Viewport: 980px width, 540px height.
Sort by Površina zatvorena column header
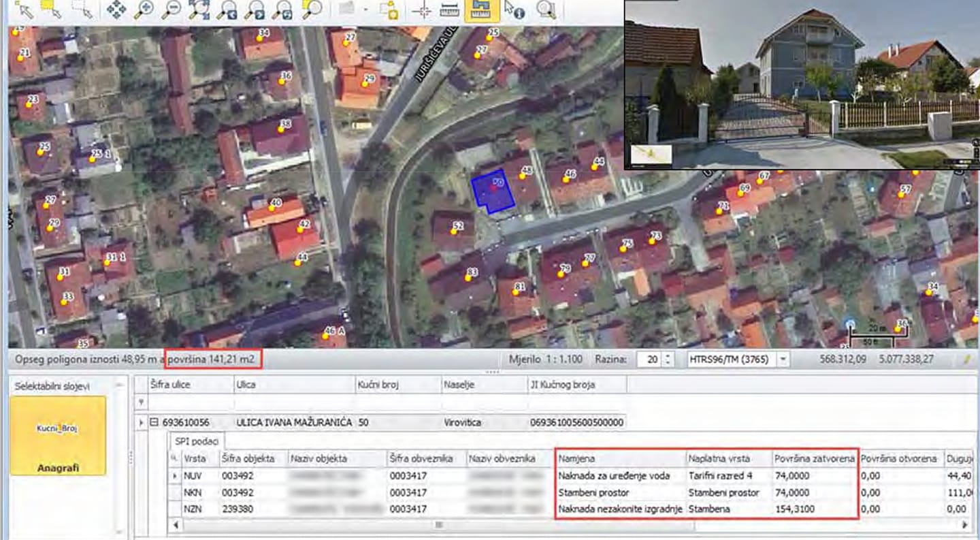coord(814,459)
